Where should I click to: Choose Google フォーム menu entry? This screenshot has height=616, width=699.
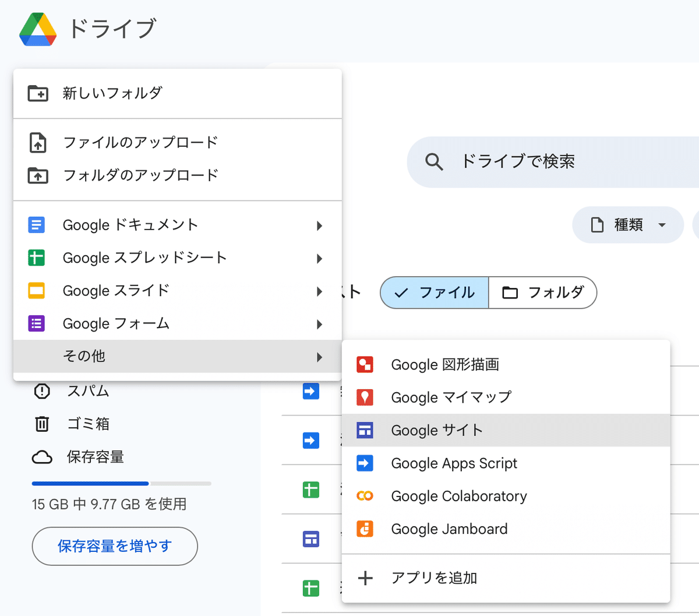177,323
